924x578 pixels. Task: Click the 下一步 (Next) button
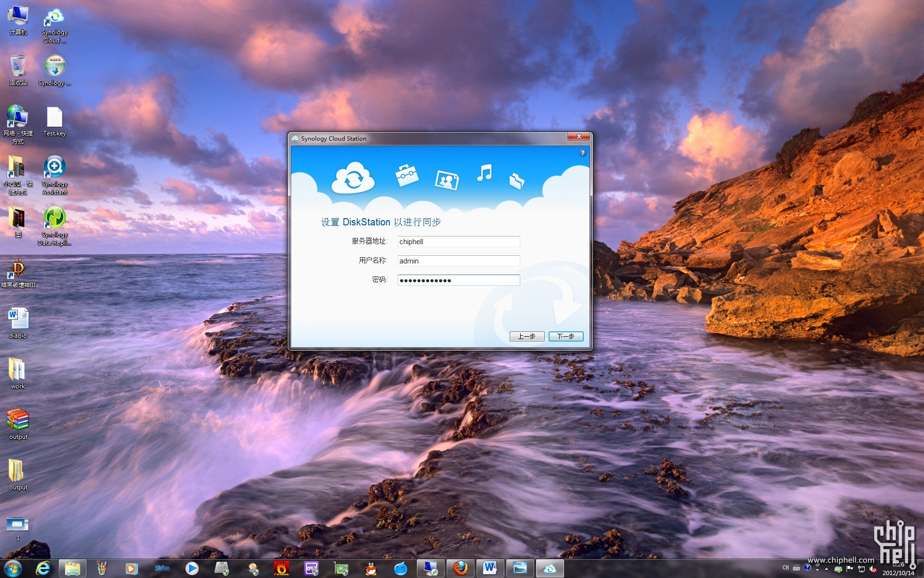[x=566, y=336]
